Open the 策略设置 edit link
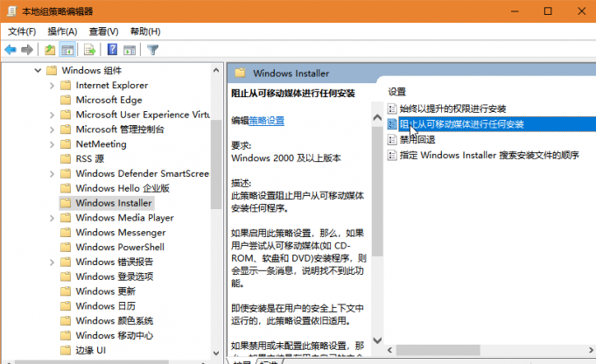 [x=266, y=121]
